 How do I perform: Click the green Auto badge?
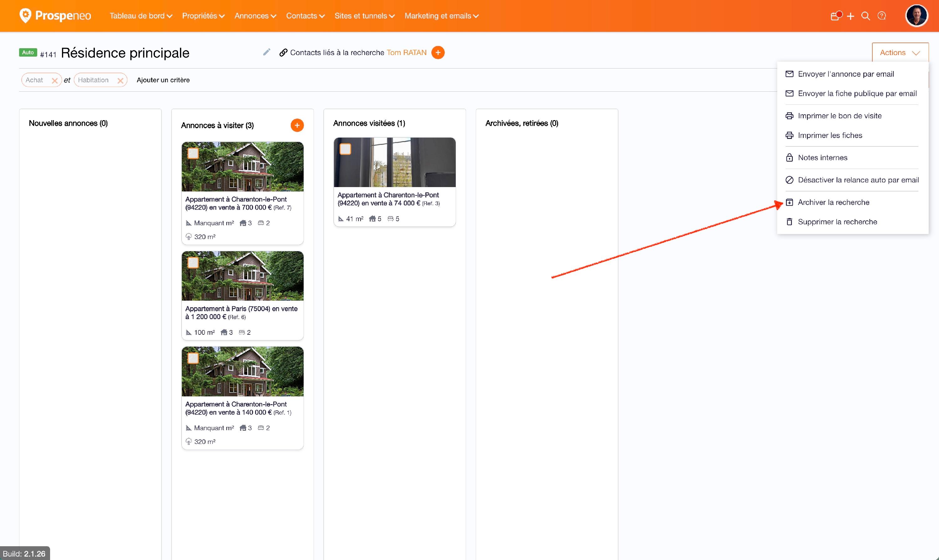pyautogui.click(x=28, y=53)
